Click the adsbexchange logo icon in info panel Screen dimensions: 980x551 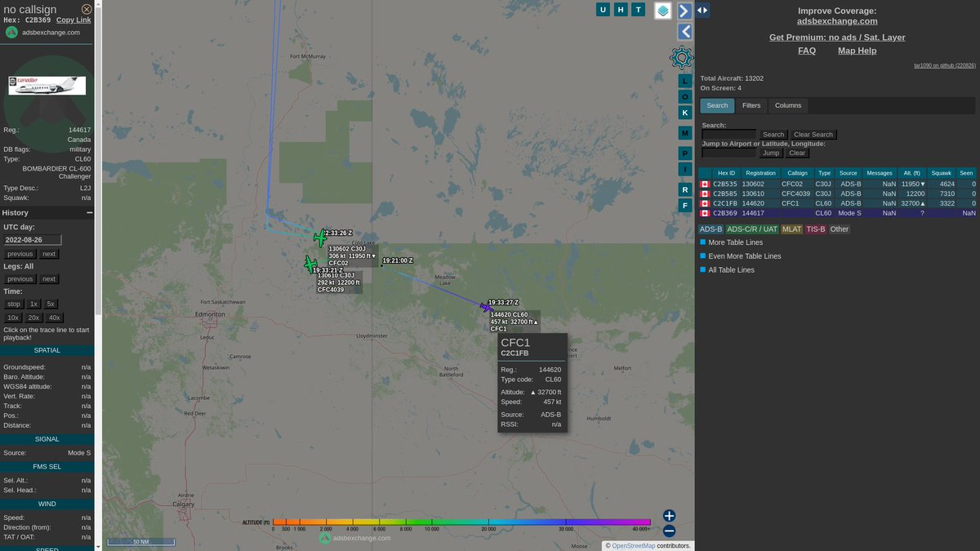(11, 33)
